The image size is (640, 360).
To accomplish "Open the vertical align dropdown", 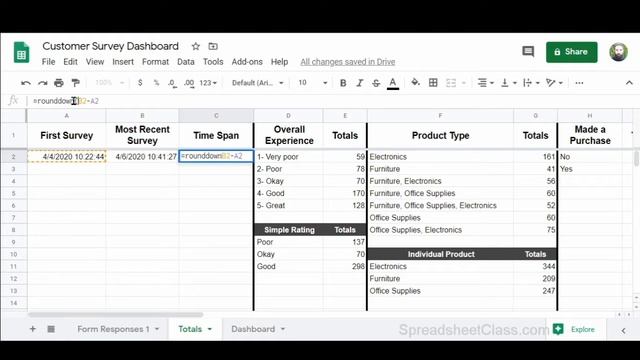I will pos(509,83).
